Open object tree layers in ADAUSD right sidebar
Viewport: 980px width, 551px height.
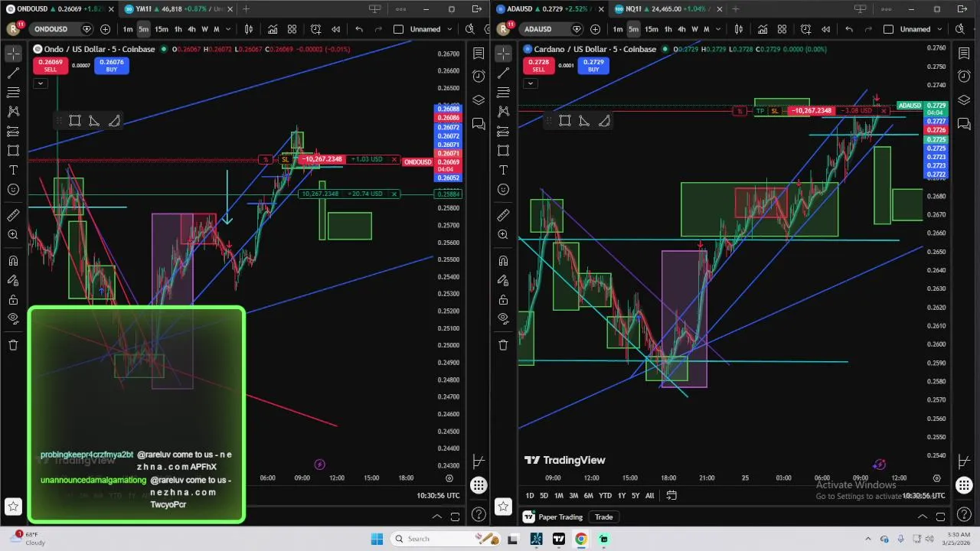[964, 100]
